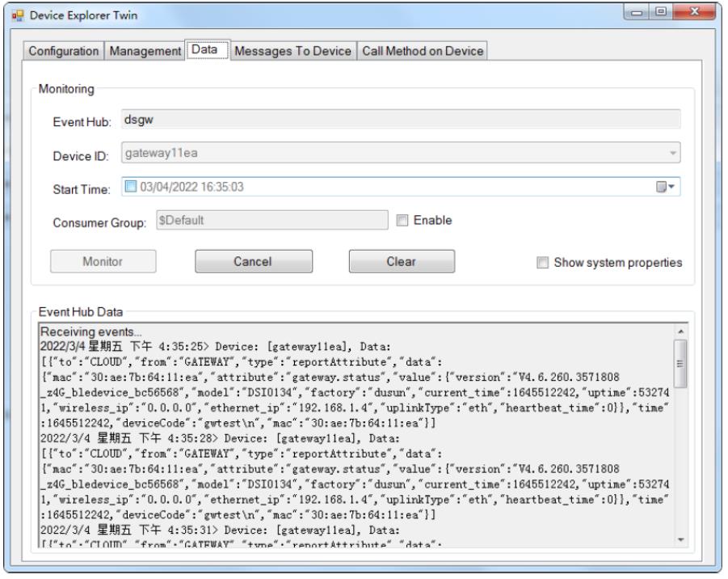Clear the Event Hub Data output

click(x=402, y=262)
